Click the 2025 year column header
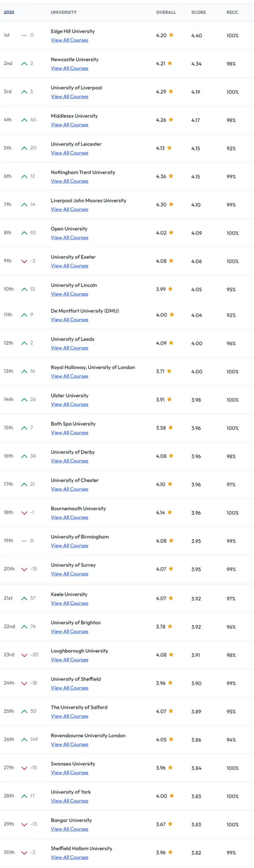Viewport: 254px width, 868px height. (9, 12)
